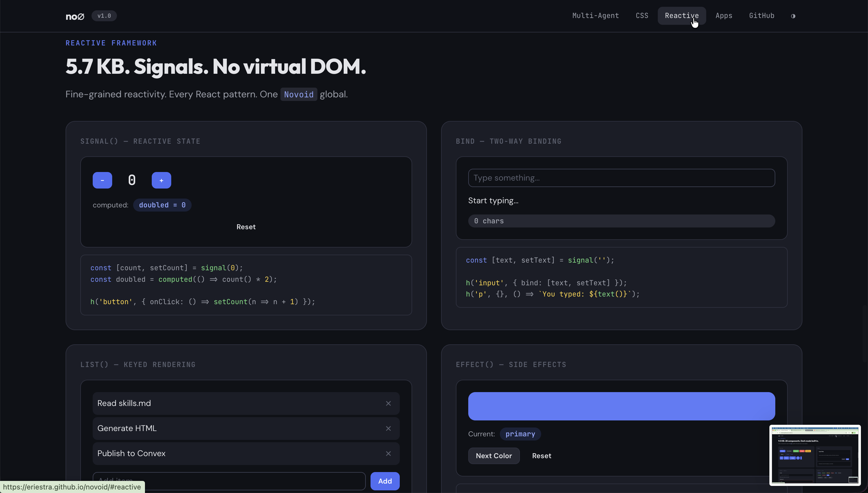Click the blue primary color bar
The width and height of the screenshot is (868, 493).
(621, 406)
